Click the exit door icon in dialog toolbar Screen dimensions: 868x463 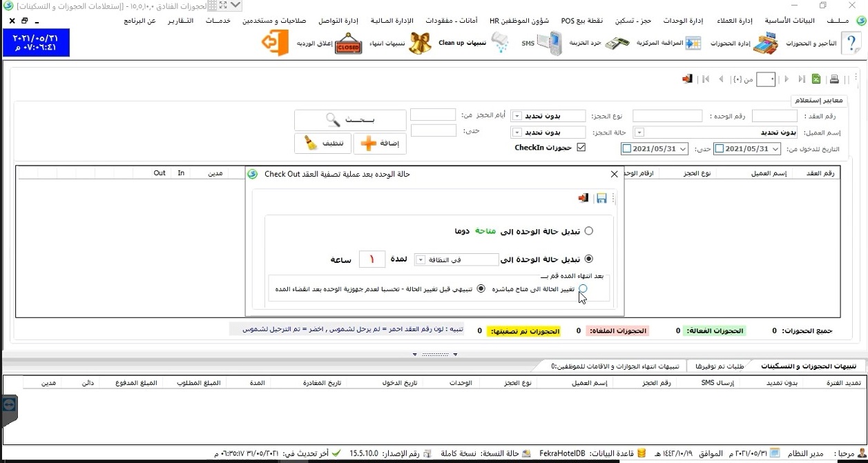pos(584,198)
